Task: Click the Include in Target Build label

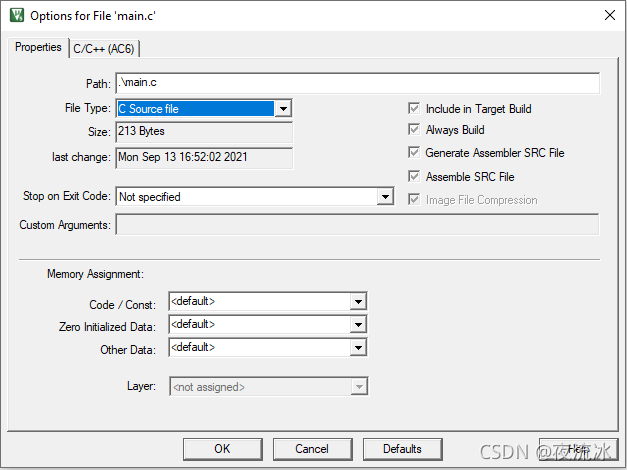Action: pos(479,109)
